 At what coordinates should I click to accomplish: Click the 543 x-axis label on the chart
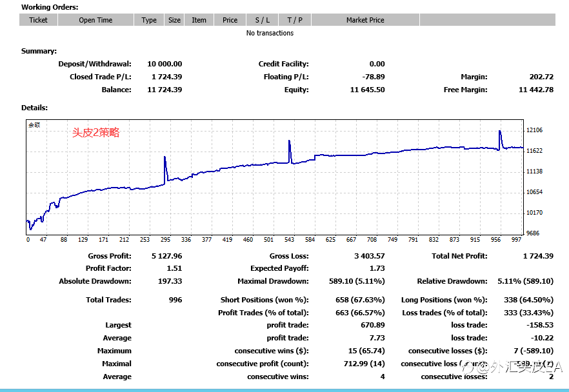click(289, 240)
